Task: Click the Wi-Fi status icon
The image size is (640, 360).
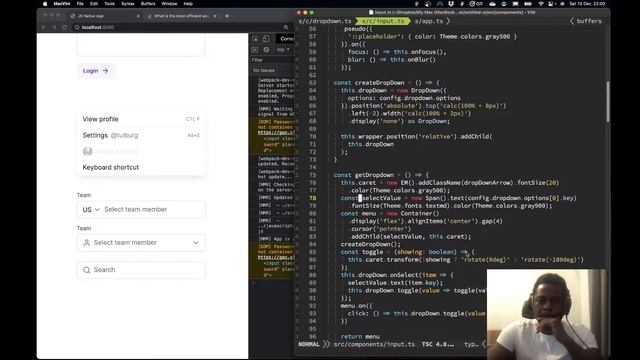Action: point(541,4)
